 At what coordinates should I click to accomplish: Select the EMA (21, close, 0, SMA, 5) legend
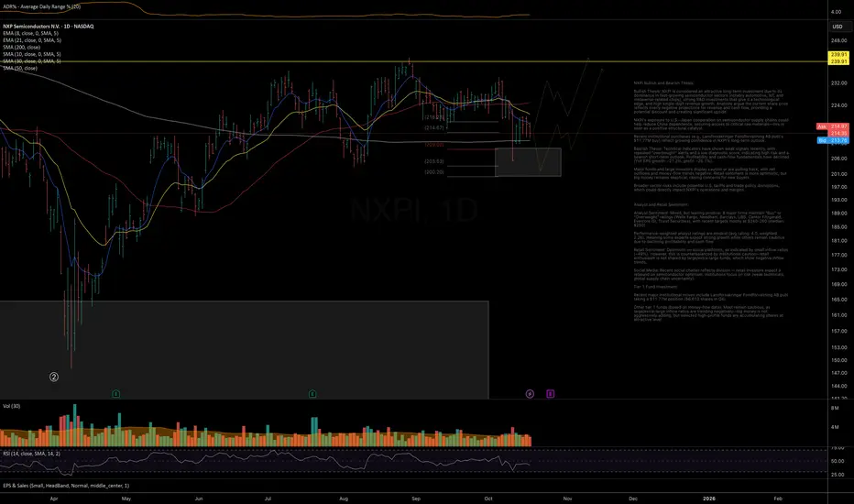[31, 40]
